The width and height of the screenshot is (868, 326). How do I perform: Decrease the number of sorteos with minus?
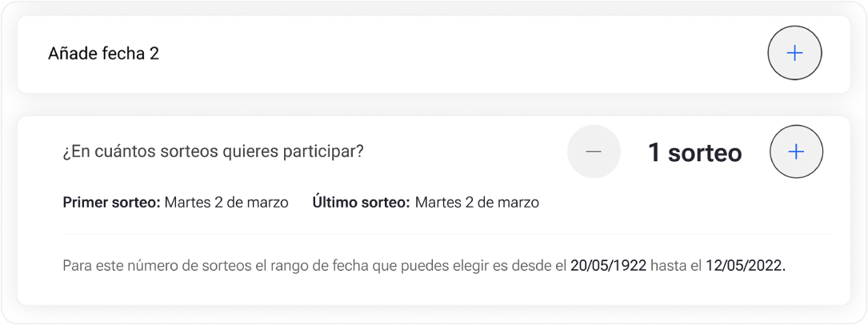(594, 151)
